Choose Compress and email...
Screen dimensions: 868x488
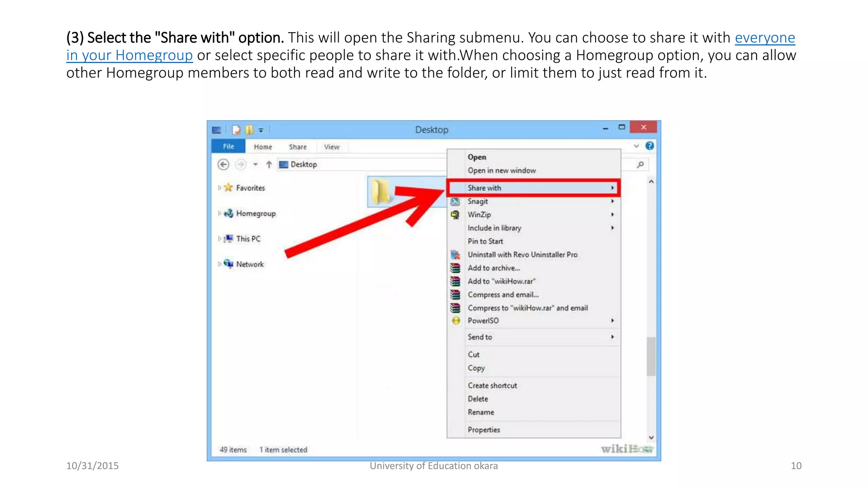coord(534,294)
